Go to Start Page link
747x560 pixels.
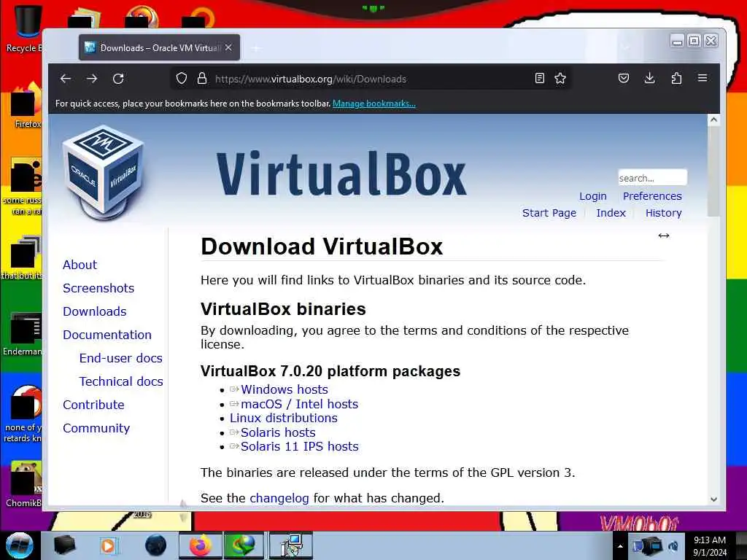(549, 213)
